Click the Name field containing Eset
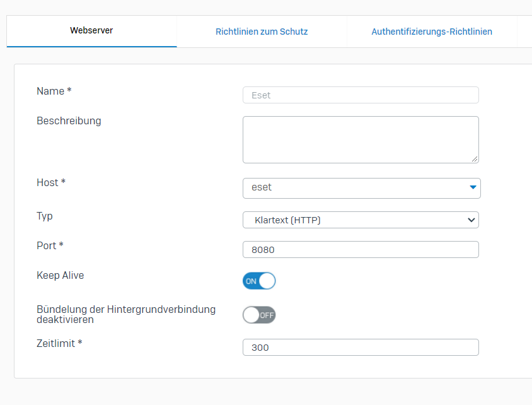Image resolution: width=532 pixels, height=405 pixels. click(360, 95)
